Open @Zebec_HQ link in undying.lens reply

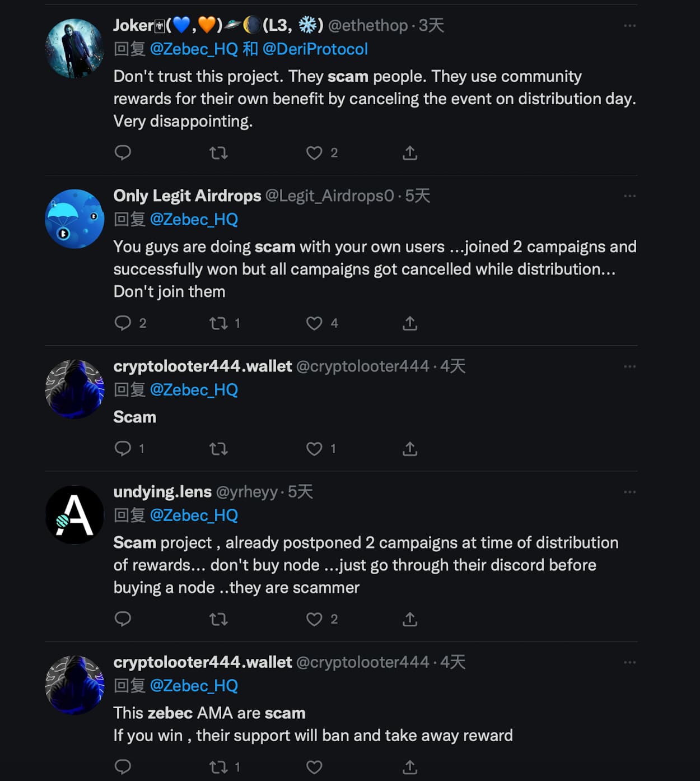click(x=194, y=515)
